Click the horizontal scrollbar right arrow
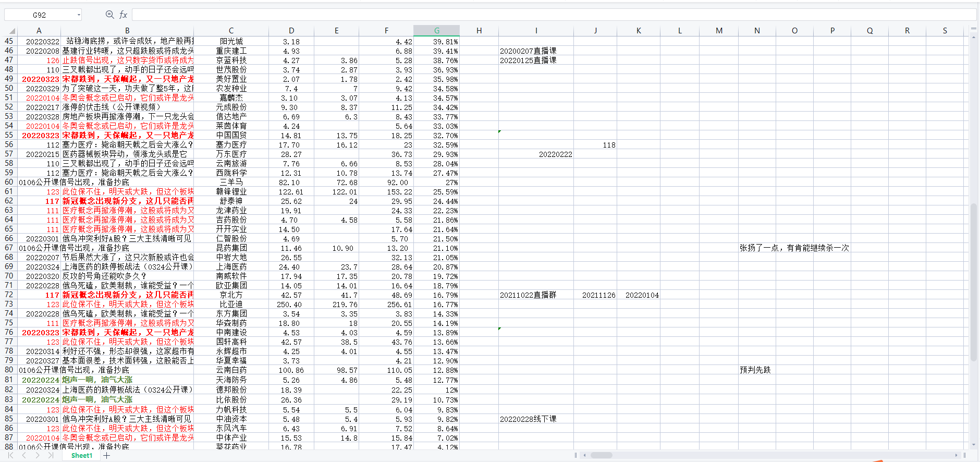The width and height of the screenshot is (980, 462). point(957,455)
